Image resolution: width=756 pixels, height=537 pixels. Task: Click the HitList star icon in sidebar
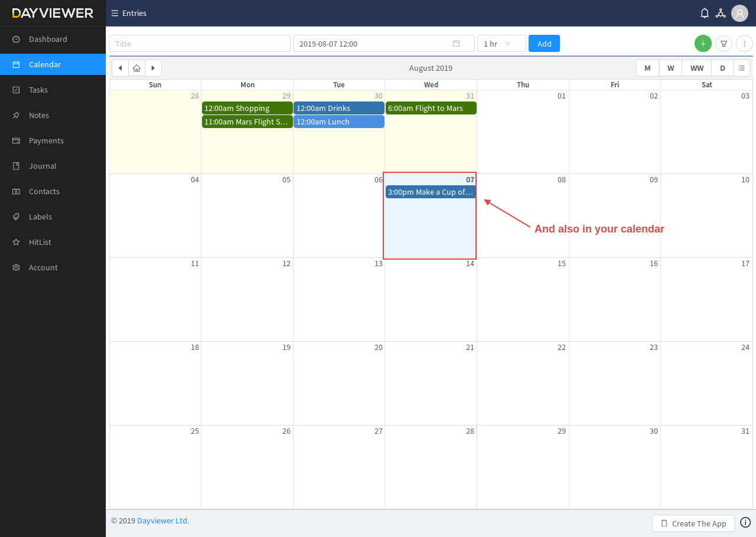coord(17,242)
